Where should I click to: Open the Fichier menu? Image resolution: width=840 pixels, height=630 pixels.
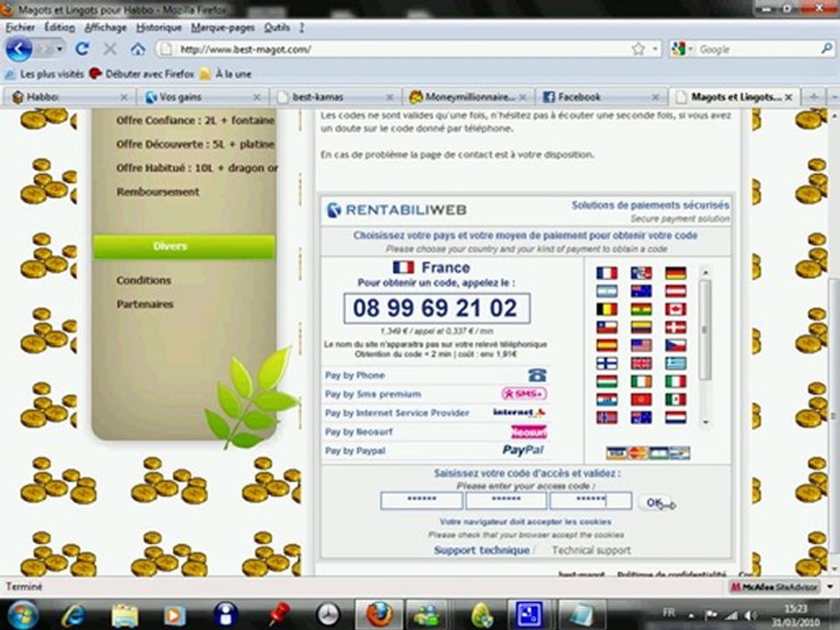pyautogui.click(x=20, y=27)
